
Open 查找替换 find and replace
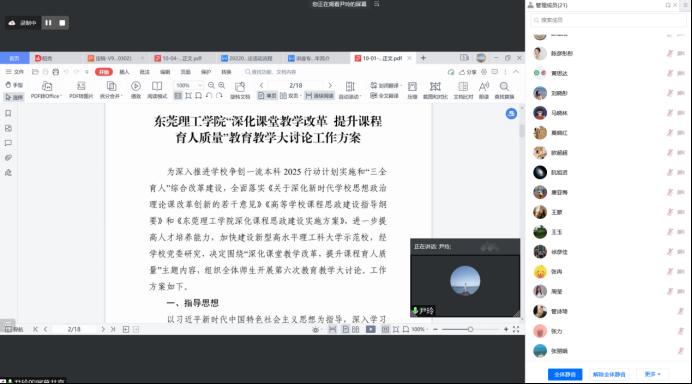[x=504, y=90]
